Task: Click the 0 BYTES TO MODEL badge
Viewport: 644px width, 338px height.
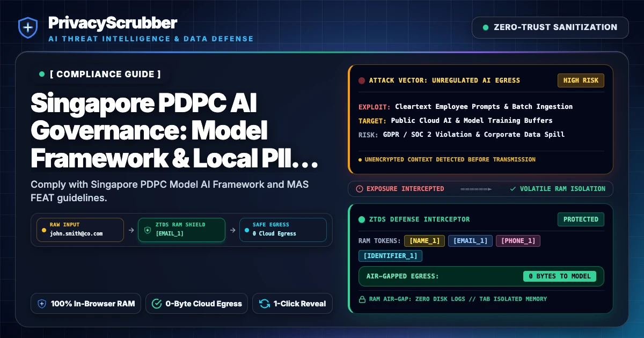Action: (560, 276)
